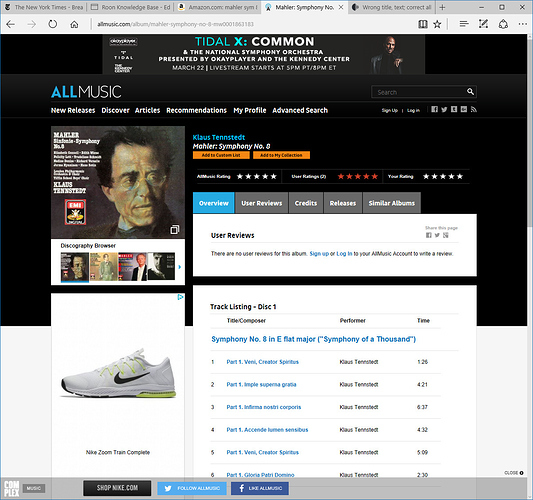The height and width of the screenshot is (500, 533).
Task: Open the Make a Web Note icon
Action: [x=483, y=24]
